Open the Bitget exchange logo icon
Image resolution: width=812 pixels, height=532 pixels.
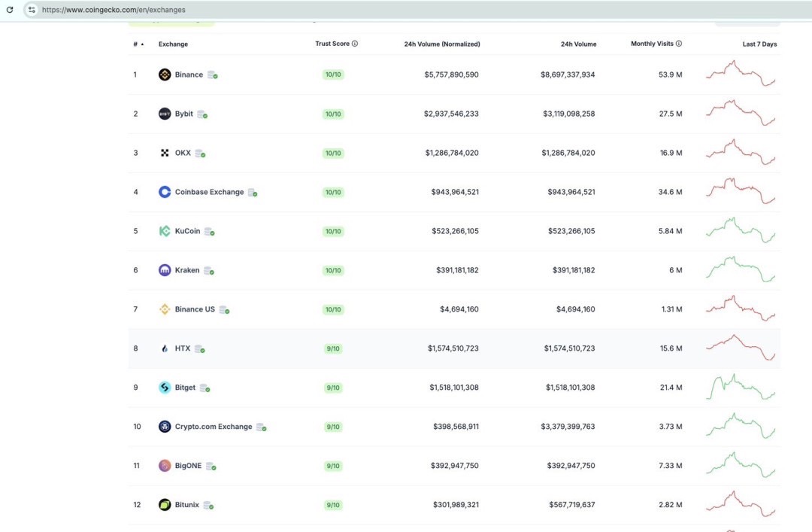165,388
